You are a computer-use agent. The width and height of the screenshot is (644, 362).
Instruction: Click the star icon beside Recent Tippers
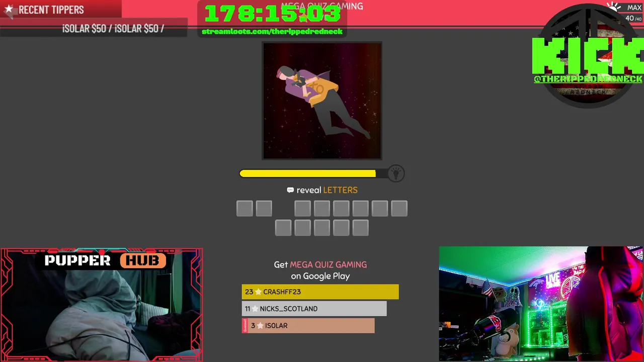click(x=9, y=9)
